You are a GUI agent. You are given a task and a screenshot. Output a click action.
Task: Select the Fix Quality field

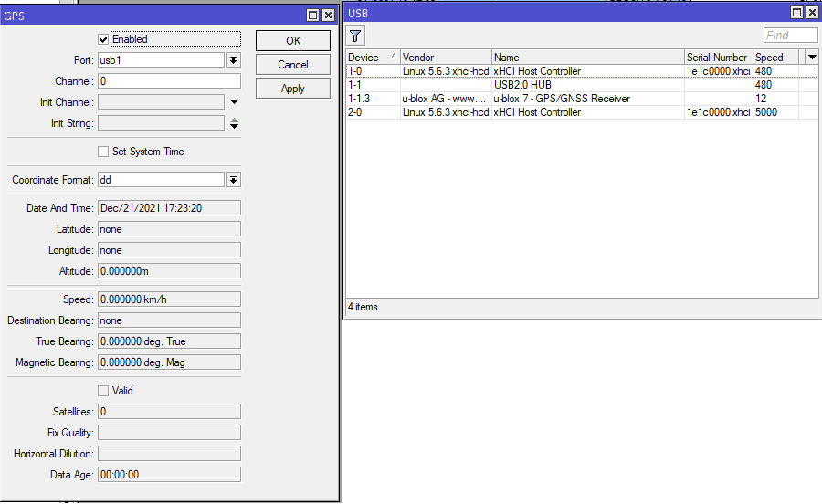[169, 432]
